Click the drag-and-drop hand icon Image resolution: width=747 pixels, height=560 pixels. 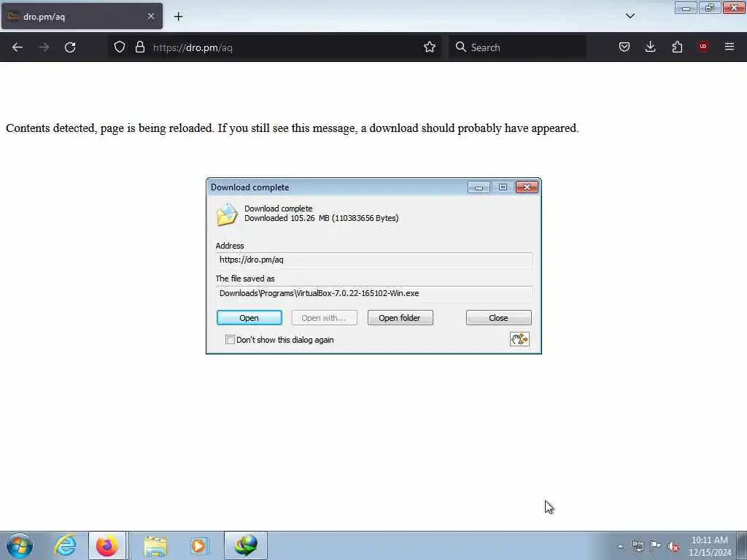pos(519,339)
